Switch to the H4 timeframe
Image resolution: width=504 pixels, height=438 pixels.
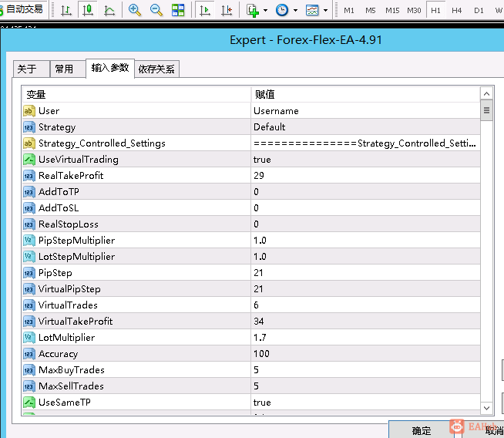click(456, 10)
